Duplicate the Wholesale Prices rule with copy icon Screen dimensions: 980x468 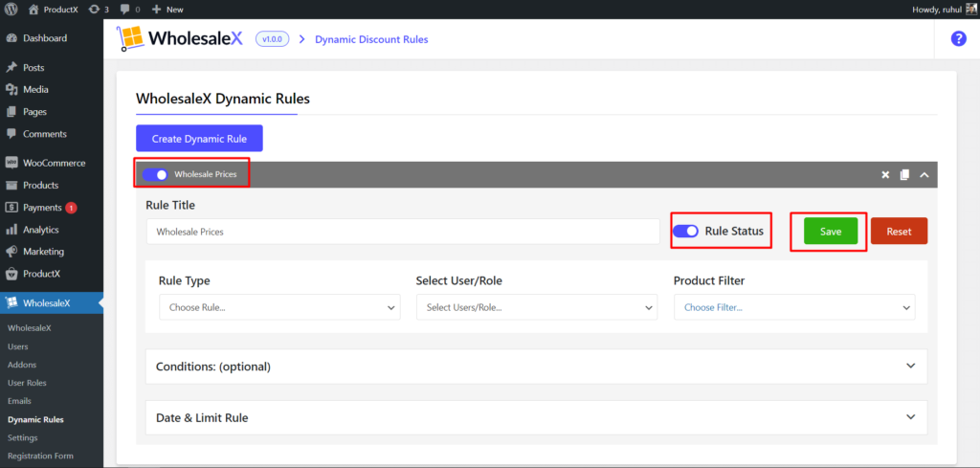[904, 175]
